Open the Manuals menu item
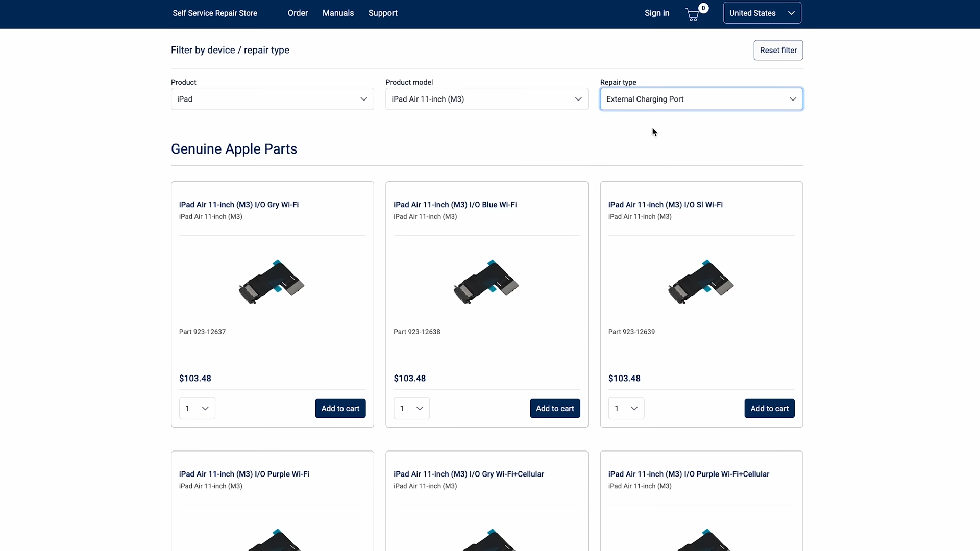 (x=338, y=13)
